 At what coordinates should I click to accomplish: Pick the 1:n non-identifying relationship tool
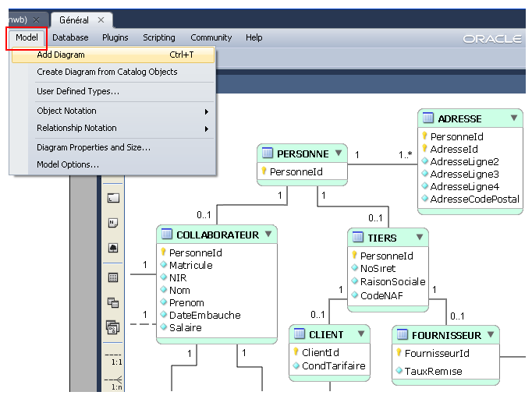coord(112,382)
